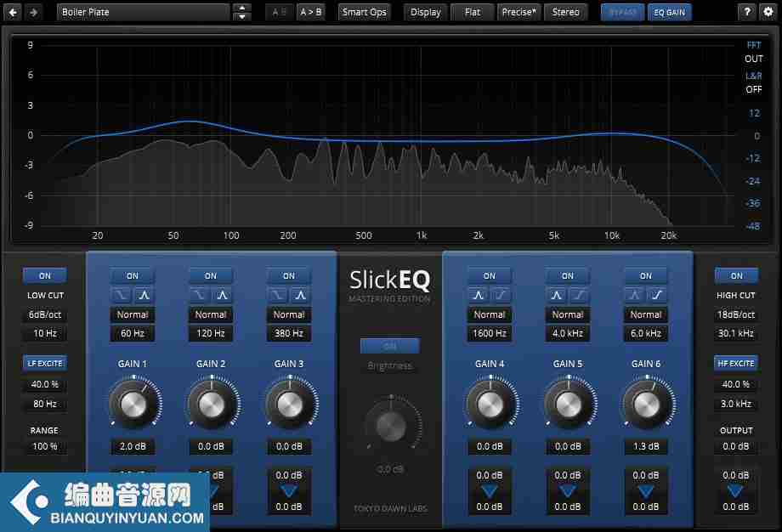Click the undo back arrow icon
The width and height of the screenshot is (782, 532).
[13, 12]
